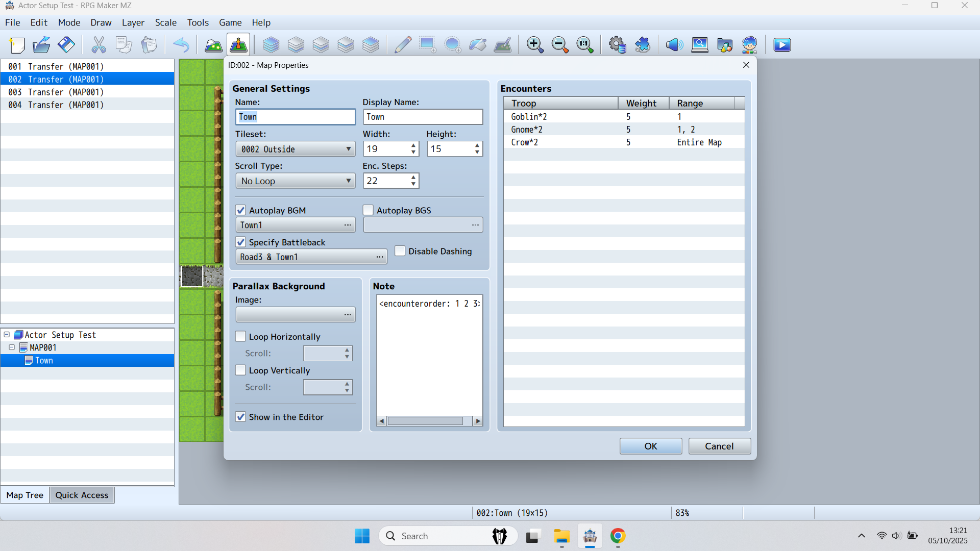
Task: Toggle the Autoplay BGM checkbox
Action: point(241,210)
